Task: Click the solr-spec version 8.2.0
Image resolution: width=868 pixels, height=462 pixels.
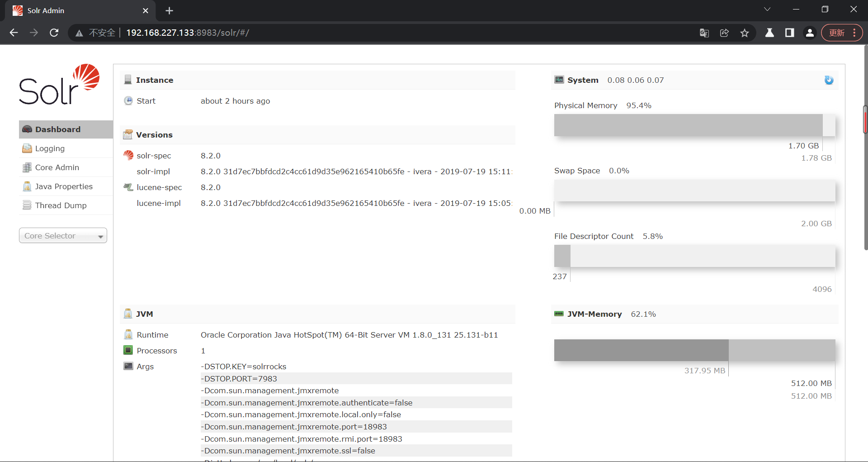Action: point(211,156)
